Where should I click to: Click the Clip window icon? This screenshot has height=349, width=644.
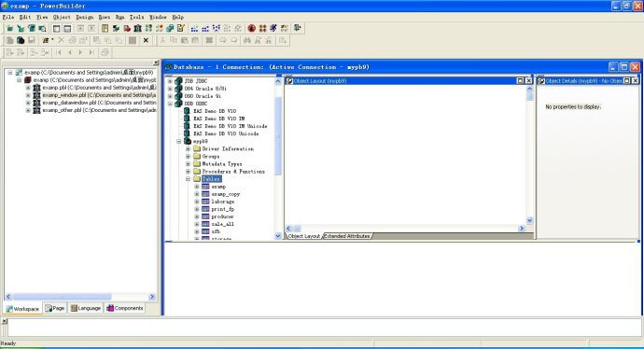coord(127,28)
